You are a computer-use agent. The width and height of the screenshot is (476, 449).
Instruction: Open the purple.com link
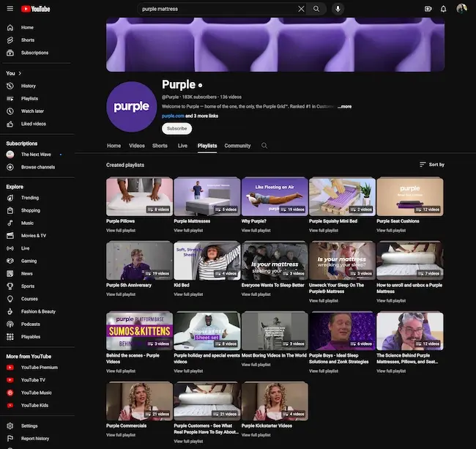click(172, 116)
